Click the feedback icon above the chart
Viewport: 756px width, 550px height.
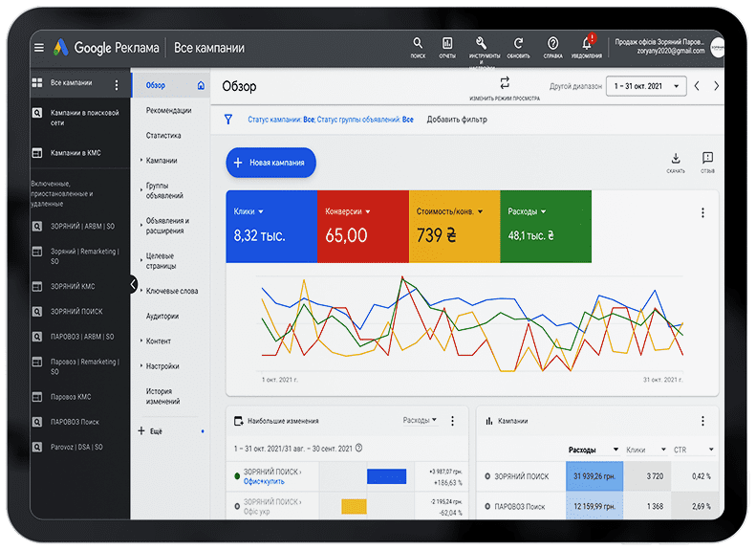707,159
